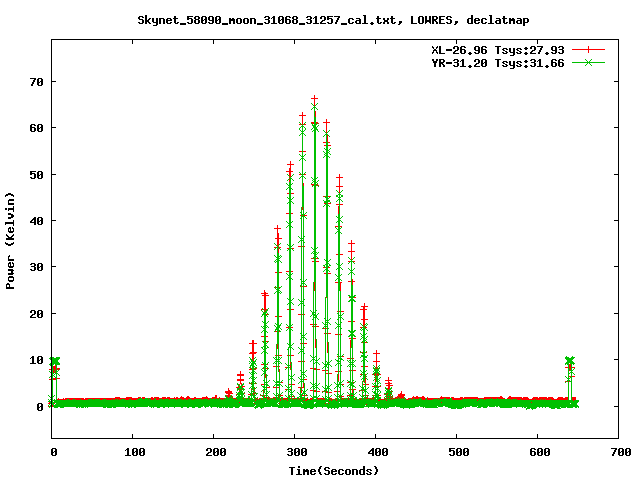The image size is (640, 480).
Task: Click the y-axis tick label 40
Action: 36,221
